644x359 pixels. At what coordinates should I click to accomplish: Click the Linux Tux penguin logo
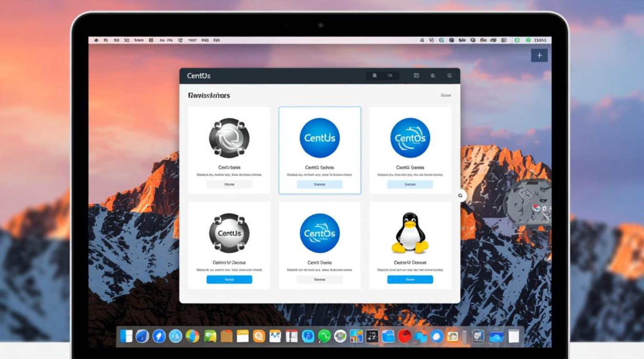tap(410, 233)
